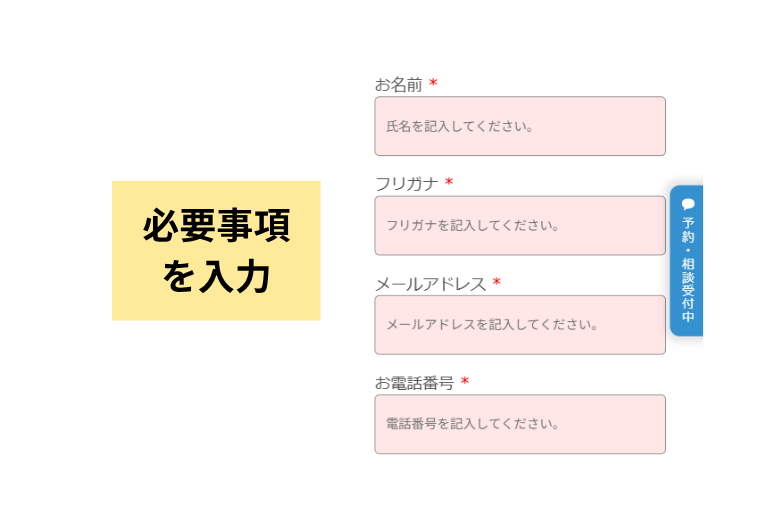Screen dimensions: 770x520
Task: Click the required mark beside お電話番号
Action: coord(465,383)
